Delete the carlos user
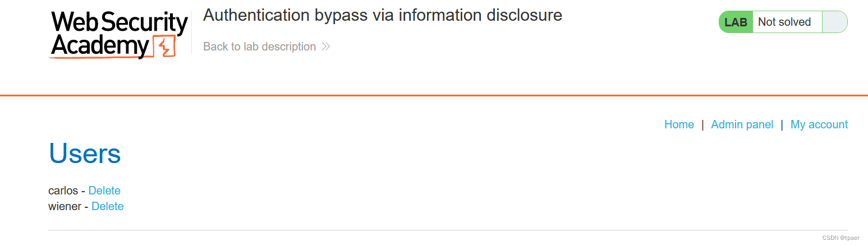The image size is (868, 246). point(104,191)
